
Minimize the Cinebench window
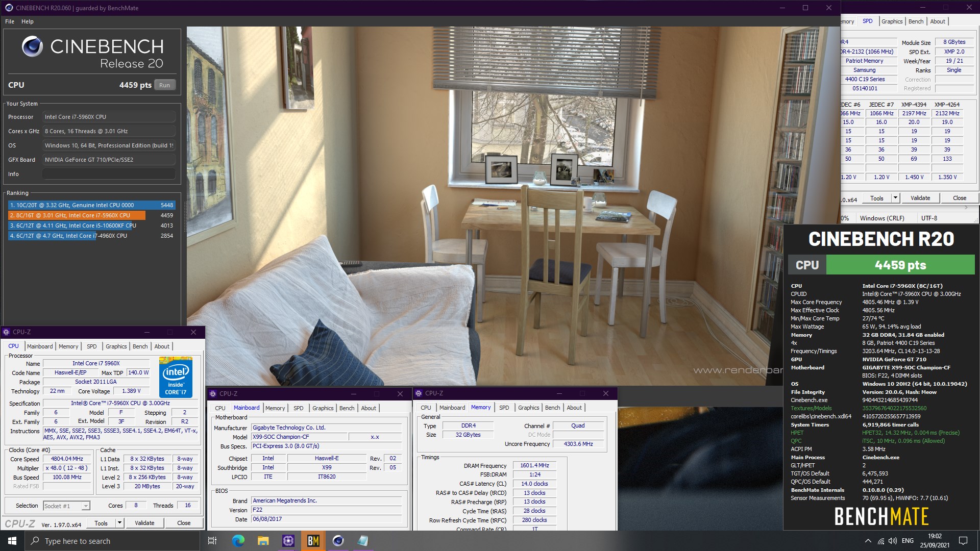(782, 8)
